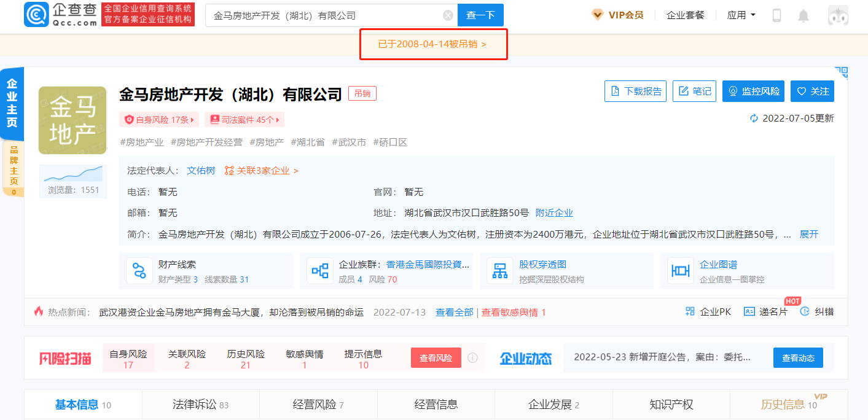Viewport: 868px width, 420px height.
Task: Click the Qcc.com logo icon
Action: (36, 15)
